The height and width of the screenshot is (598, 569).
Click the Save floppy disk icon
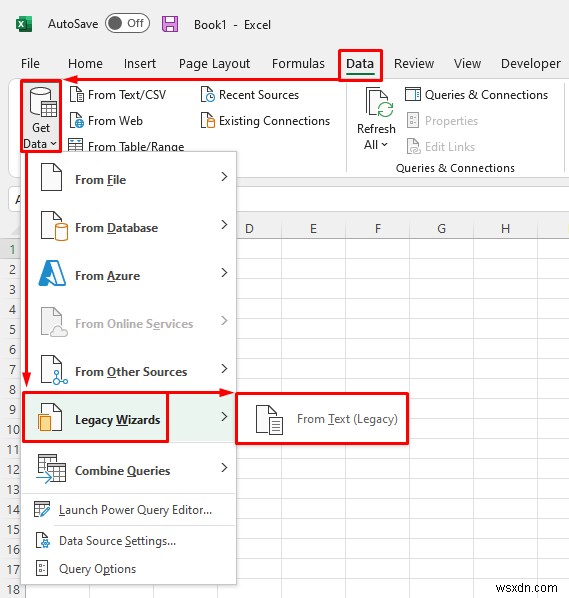[x=170, y=24]
